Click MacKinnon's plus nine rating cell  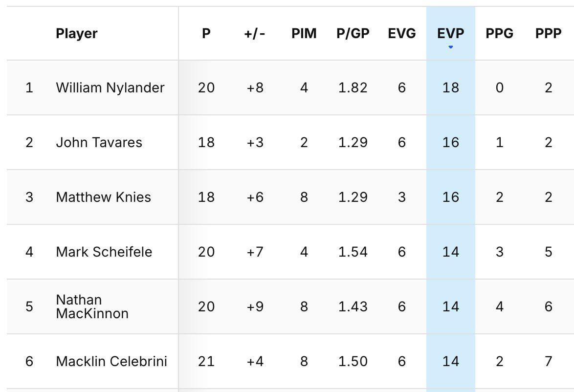point(254,306)
